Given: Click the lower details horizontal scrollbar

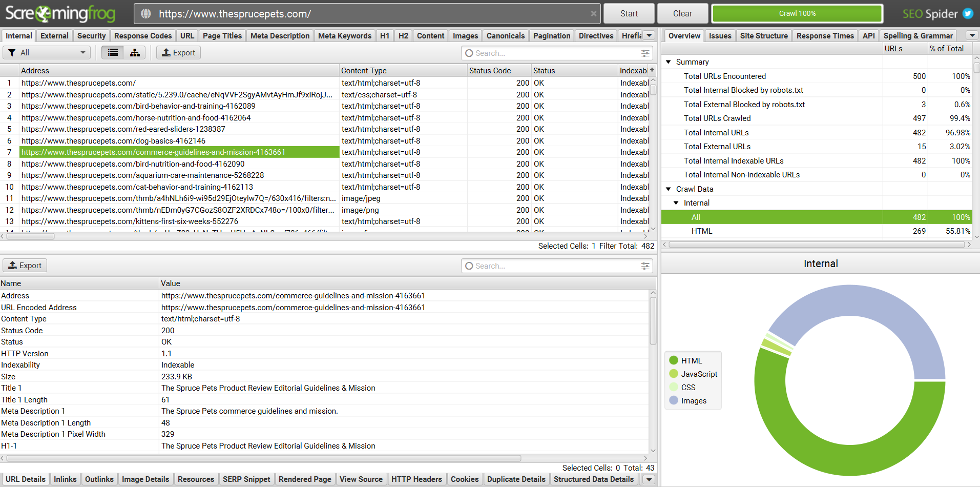Looking at the screenshot, I should (x=263, y=458).
